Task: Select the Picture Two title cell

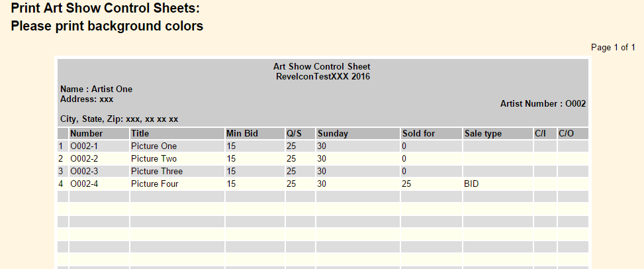Action: (x=177, y=159)
